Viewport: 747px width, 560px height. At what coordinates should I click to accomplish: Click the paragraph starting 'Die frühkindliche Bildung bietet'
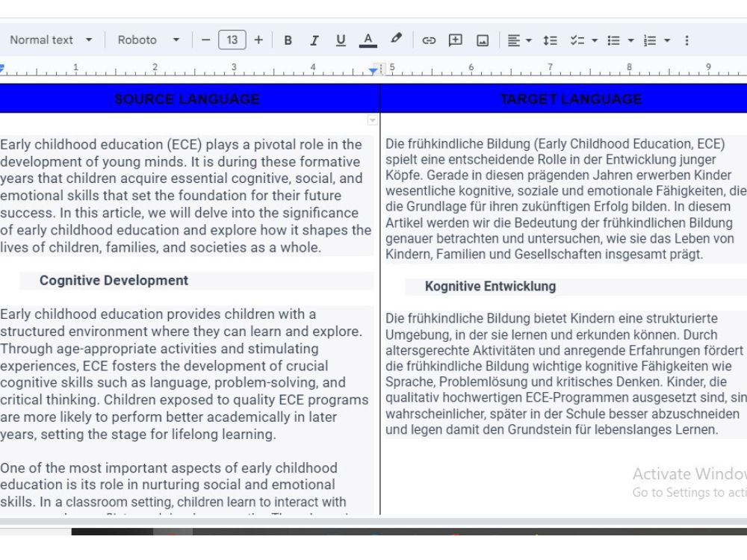(x=566, y=374)
